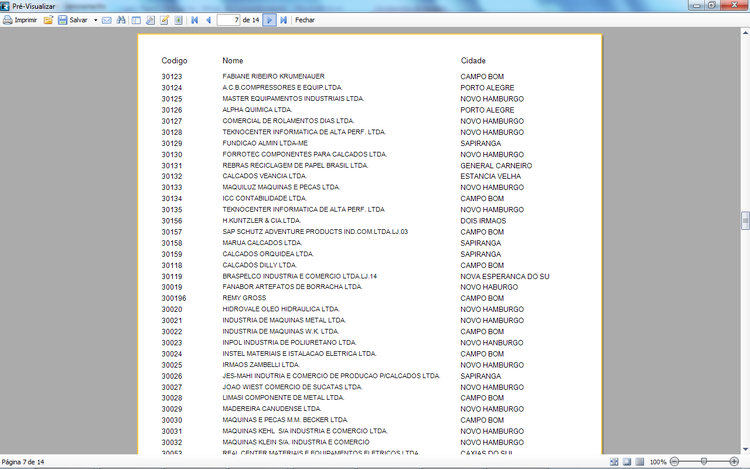Expand the Salvar dropdown arrow

[96, 20]
